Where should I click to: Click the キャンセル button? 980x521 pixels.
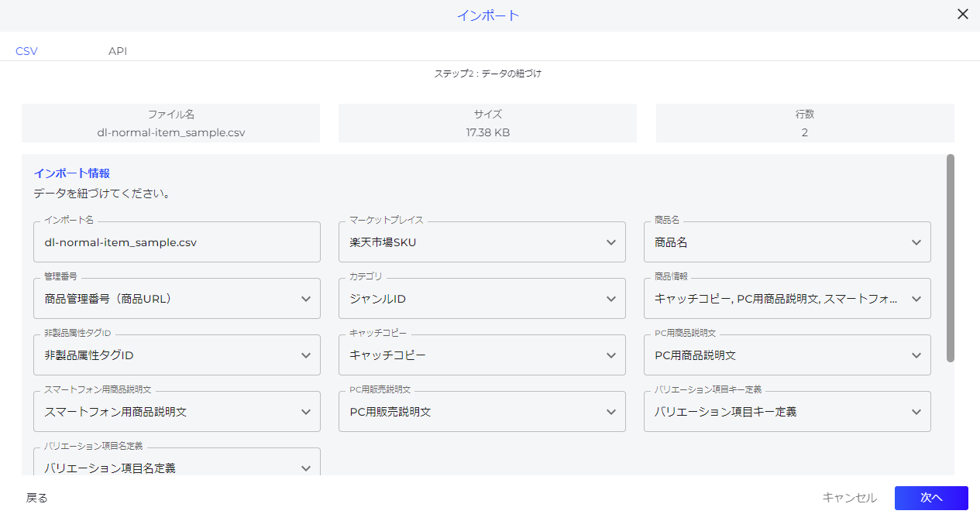[x=849, y=498]
